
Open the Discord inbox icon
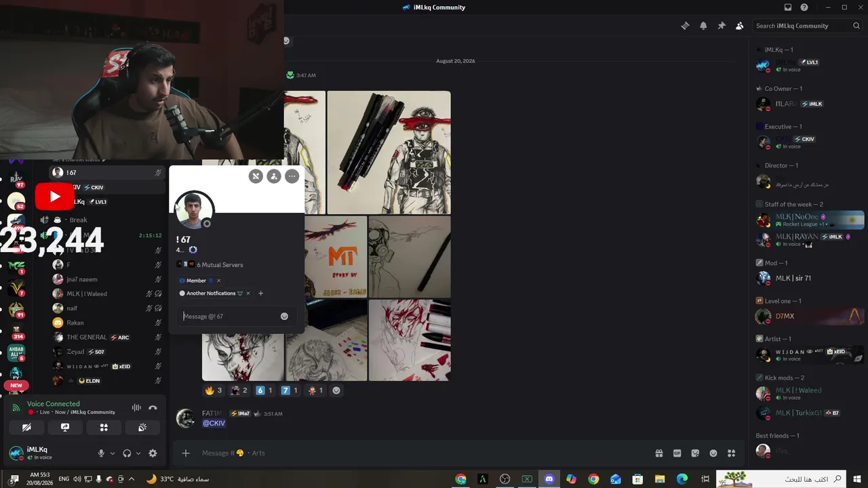point(788,7)
